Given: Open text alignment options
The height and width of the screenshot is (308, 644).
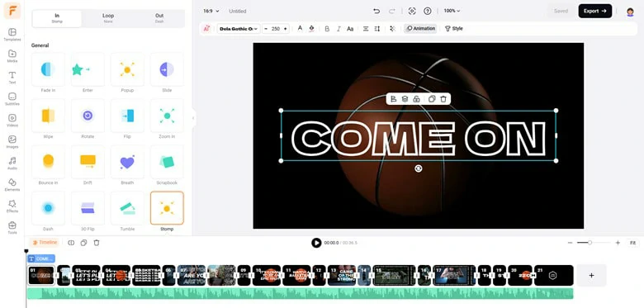Looking at the screenshot, I should point(366,29).
